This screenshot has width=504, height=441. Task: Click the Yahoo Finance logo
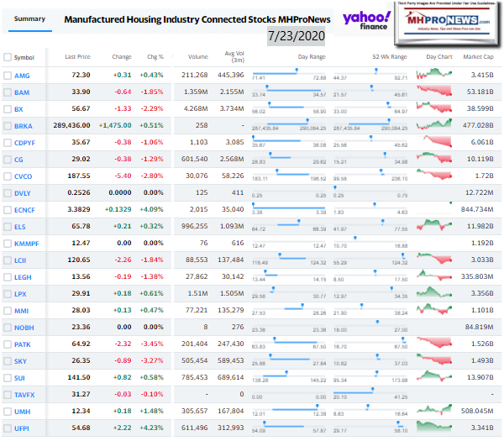coord(391,20)
